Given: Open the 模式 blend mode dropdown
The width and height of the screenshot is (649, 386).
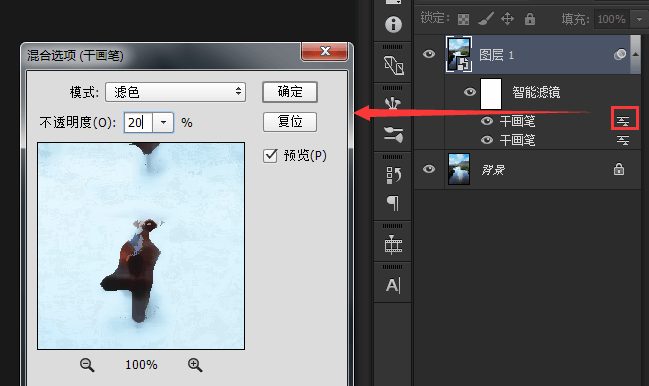Looking at the screenshot, I should pyautogui.click(x=175, y=92).
